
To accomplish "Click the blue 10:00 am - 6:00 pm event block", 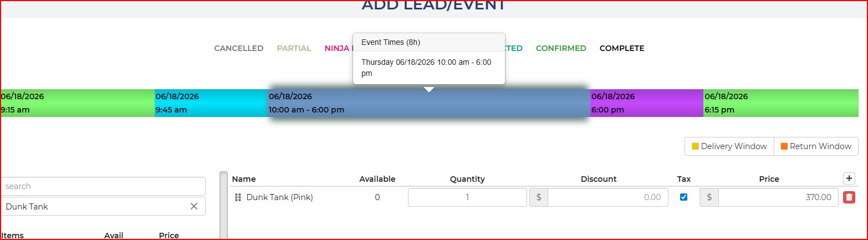I will (428, 104).
